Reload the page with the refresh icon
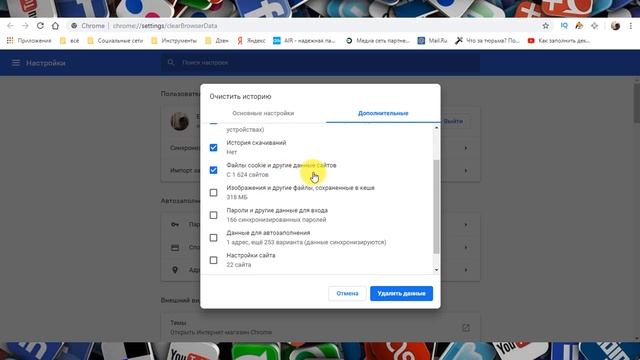The width and height of the screenshot is (640, 360). click(40, 26)
